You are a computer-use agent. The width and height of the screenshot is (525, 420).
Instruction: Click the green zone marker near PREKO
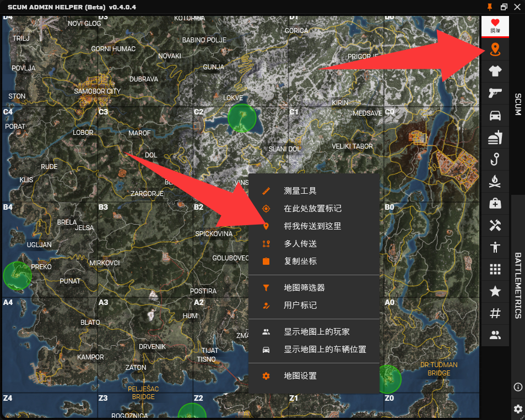point(17,275)
